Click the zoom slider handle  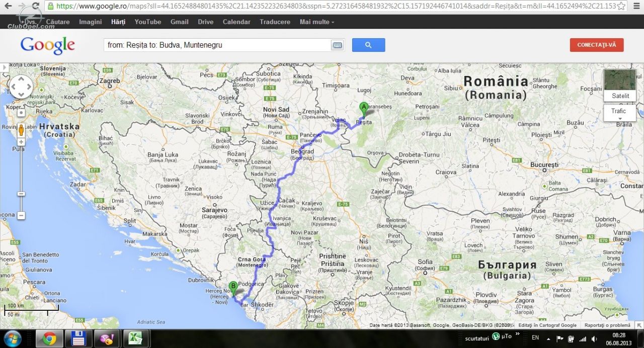(x=21, y=194)
